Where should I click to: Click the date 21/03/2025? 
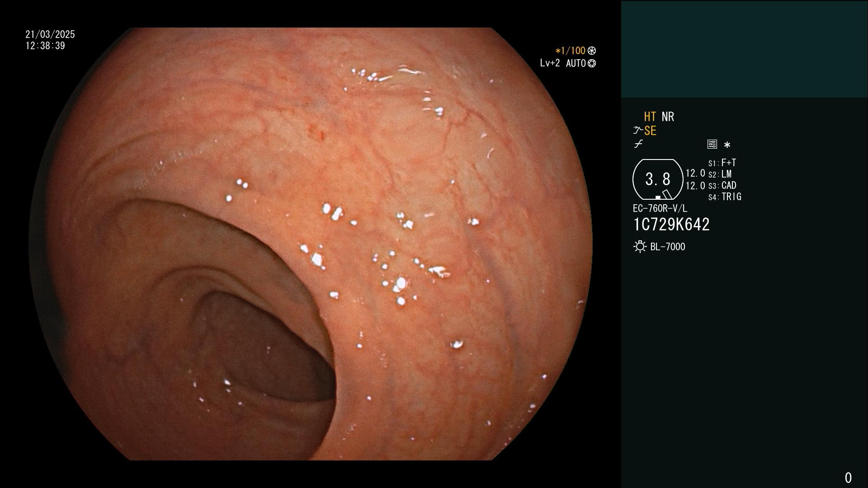[50, 34]
